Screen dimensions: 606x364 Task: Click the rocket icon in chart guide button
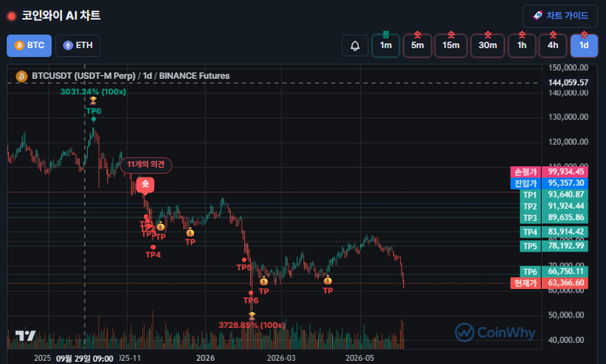[x=538, y=16]
